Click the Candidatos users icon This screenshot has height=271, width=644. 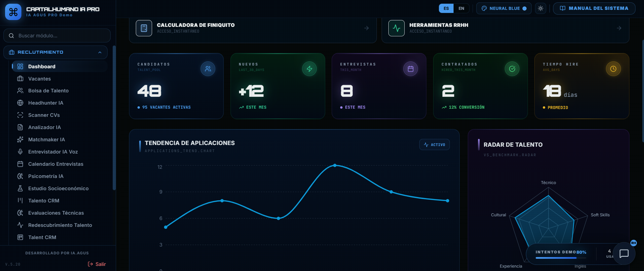pyautogui.click(x=208, y=69)
